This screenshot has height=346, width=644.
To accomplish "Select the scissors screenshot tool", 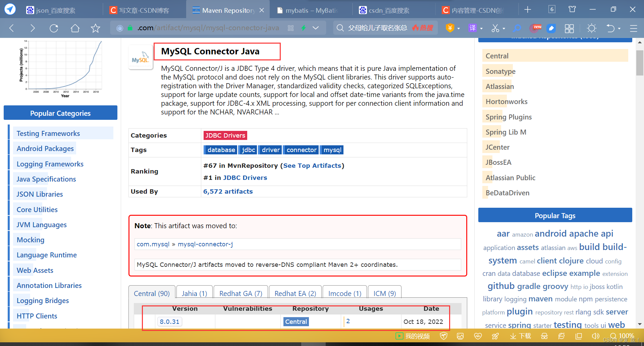I will click(x=495, y=28).
